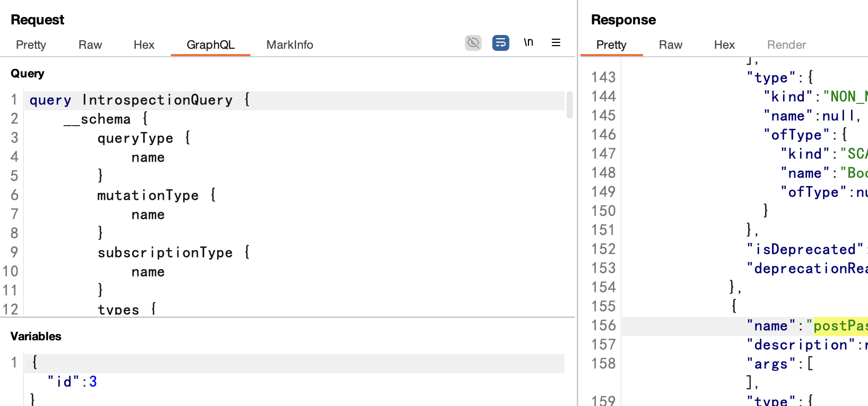The image size is (868, 406).
Task: Open the MarkInfo tab
Action: (290, 45)
